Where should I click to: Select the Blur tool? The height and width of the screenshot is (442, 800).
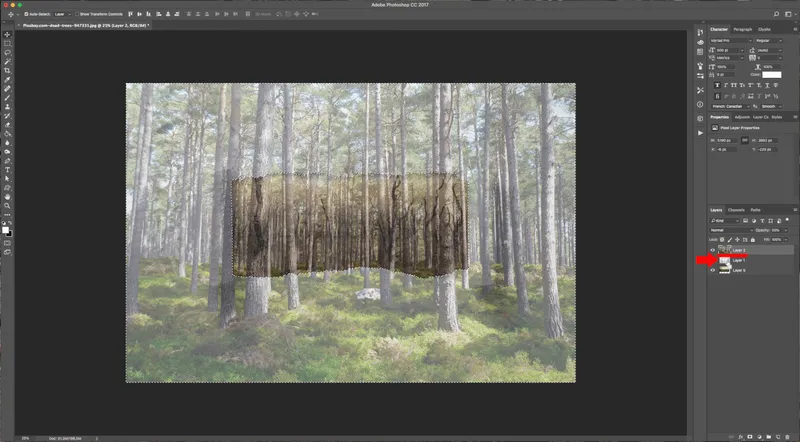pyautogui.click(x=7, y=142)
